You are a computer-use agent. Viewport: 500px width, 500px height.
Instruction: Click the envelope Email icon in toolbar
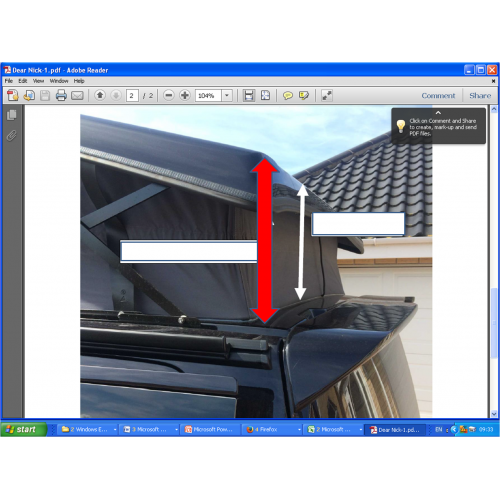pos(77,96)
